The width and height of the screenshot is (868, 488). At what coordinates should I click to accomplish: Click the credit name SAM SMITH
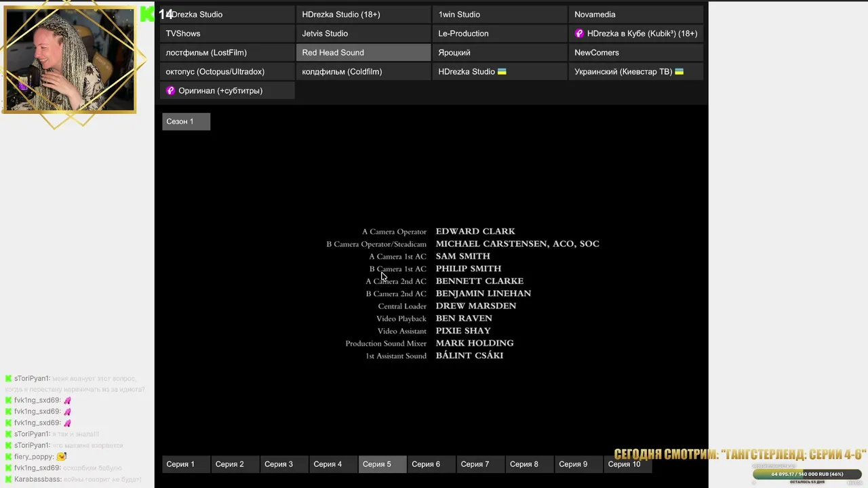point(462,256)
